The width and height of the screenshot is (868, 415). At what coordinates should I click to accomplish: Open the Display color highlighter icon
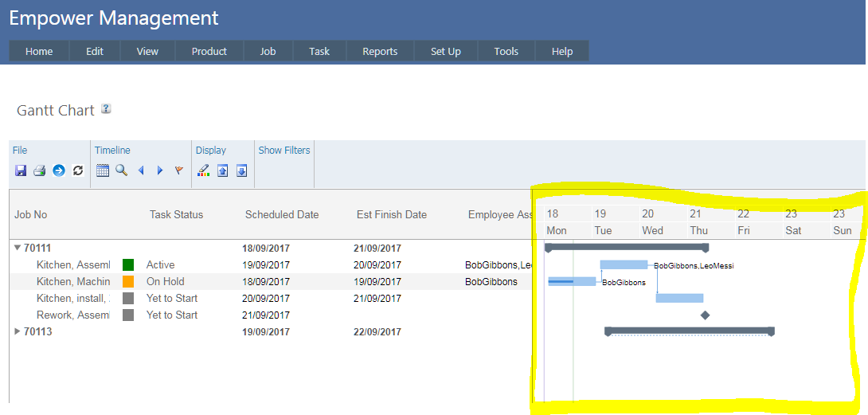pos(204,170)
